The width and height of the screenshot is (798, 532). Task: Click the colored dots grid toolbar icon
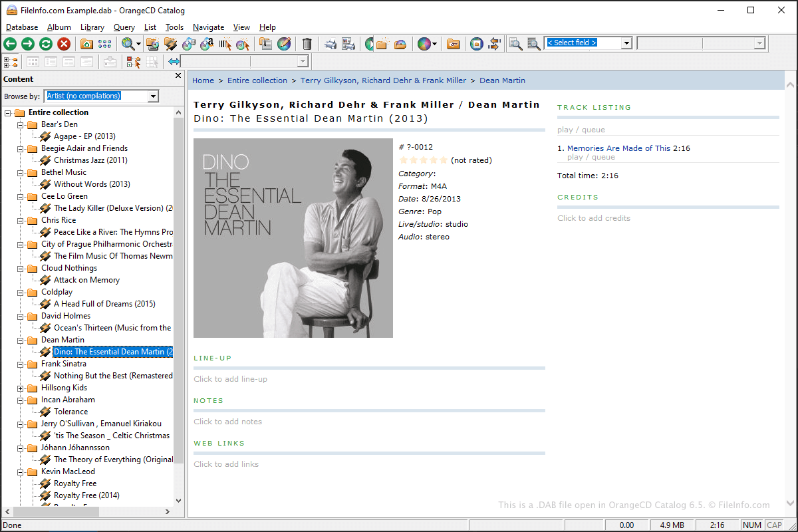[104, 44]
